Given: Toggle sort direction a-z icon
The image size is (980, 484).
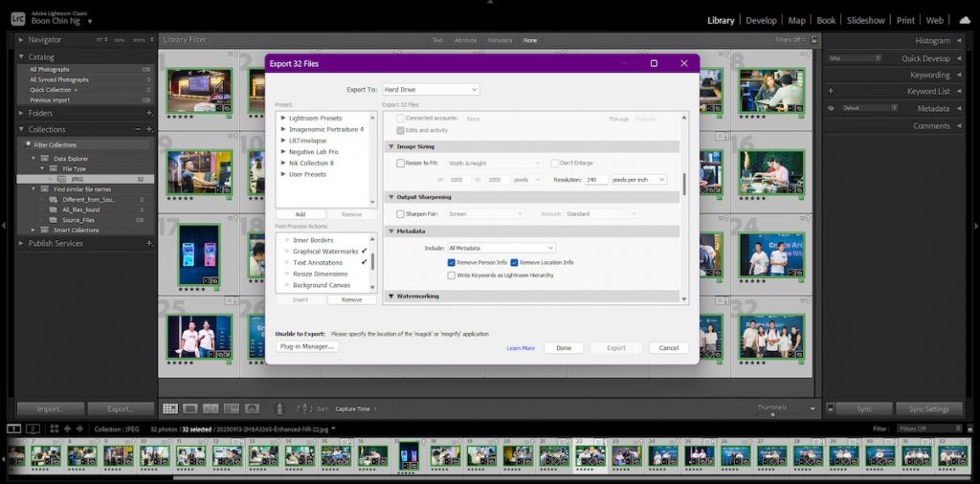Looking at the screenshot, I should pyautogui.click(x=303, y=408).
